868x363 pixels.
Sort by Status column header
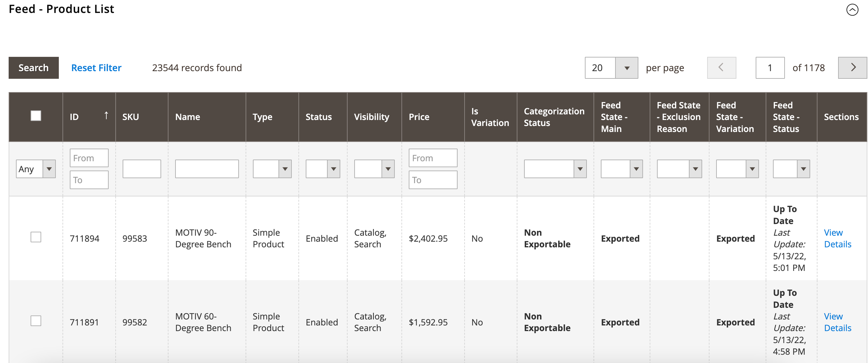(x=323, y=117)
